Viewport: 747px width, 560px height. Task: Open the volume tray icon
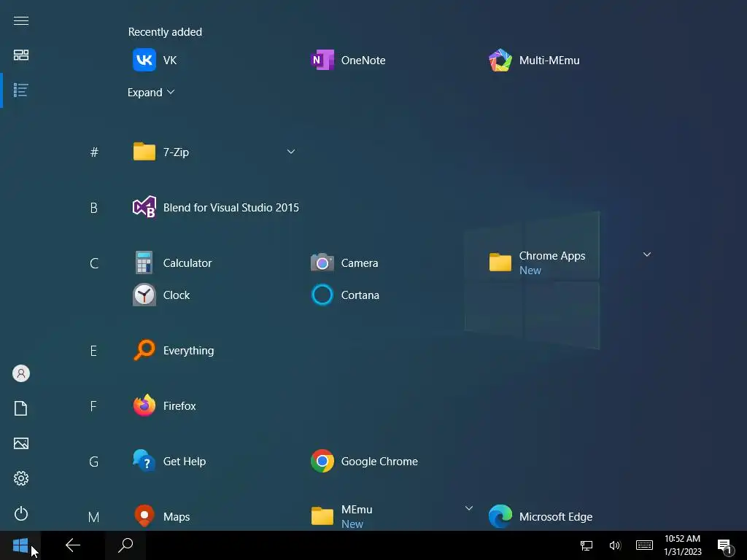coord(614,545)
